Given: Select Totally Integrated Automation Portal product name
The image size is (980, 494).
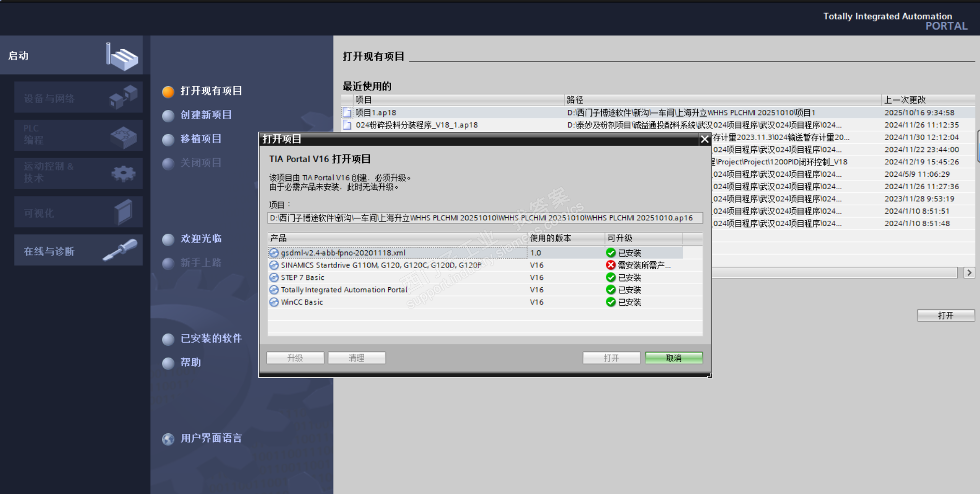Looking at the screenshot, I should (344, 290).
